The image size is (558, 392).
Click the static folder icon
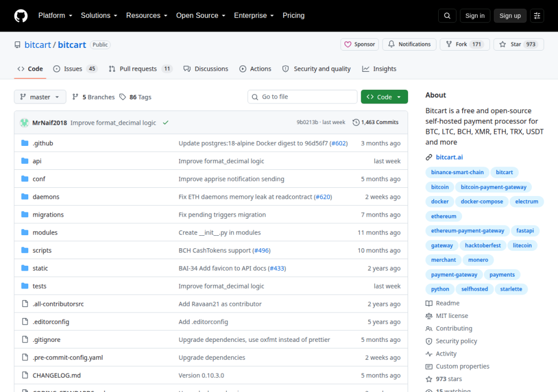tap(25, 268)
